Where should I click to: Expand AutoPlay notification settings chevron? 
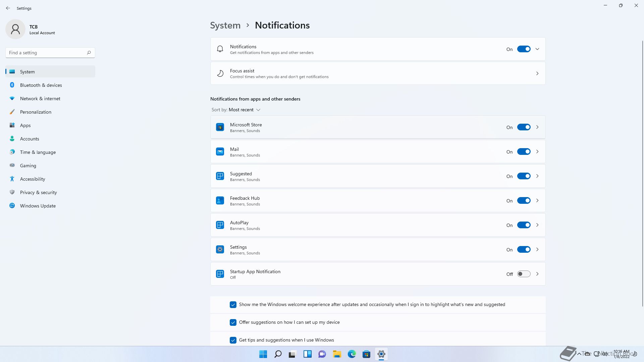537,225
